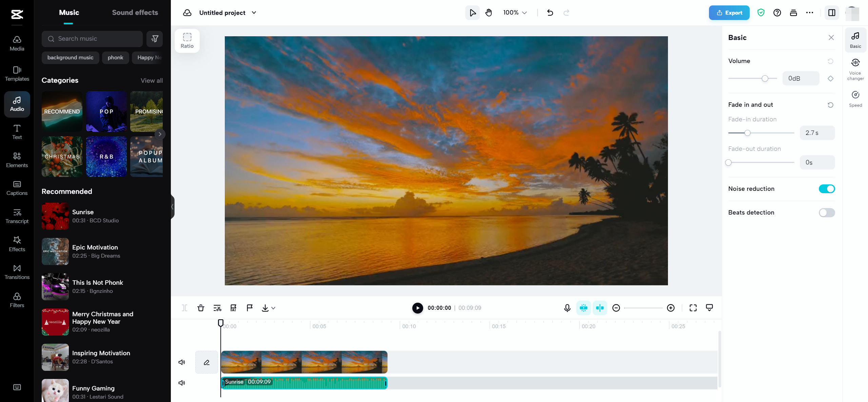
Task: Switch to the Sound effects tab
Action: [135, 12]
